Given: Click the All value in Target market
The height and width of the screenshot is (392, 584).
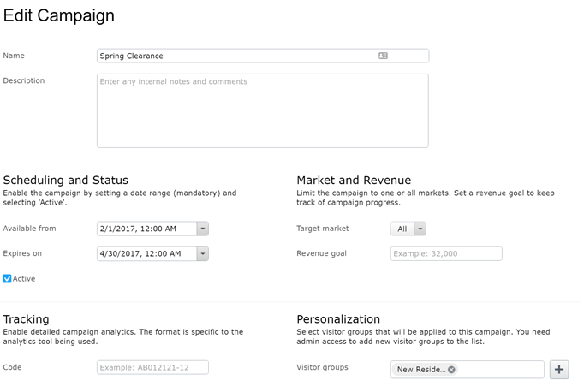Looking at the screenshot, I should (x=402, y=229).
